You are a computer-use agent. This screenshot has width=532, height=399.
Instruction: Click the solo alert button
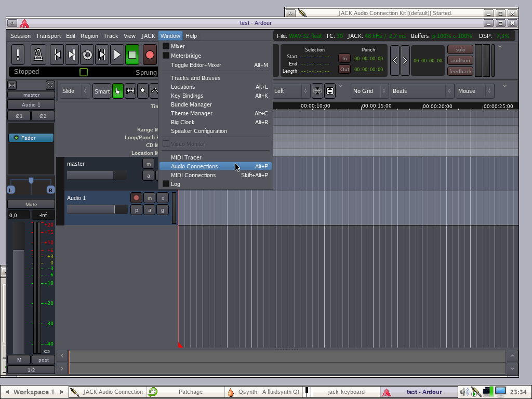[460, 49]
